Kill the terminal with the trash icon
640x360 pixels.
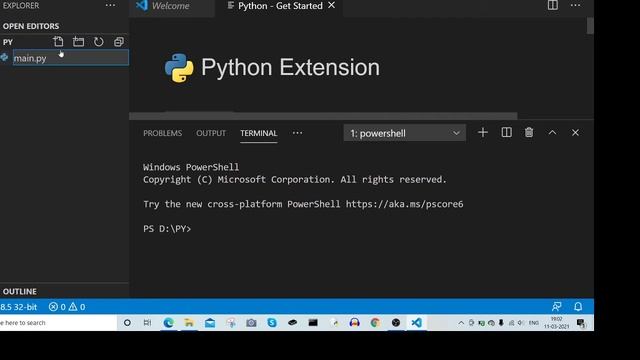tap(529, 133)
